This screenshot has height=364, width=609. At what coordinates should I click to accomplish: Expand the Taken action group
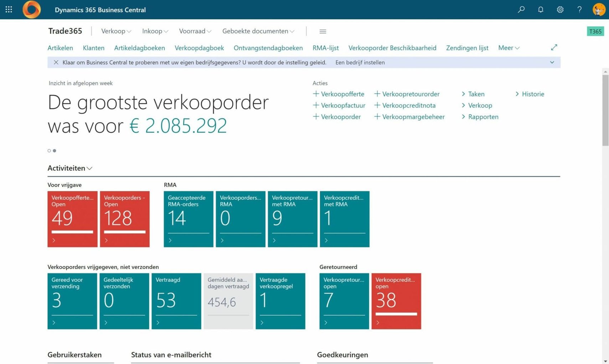point(473,94)
